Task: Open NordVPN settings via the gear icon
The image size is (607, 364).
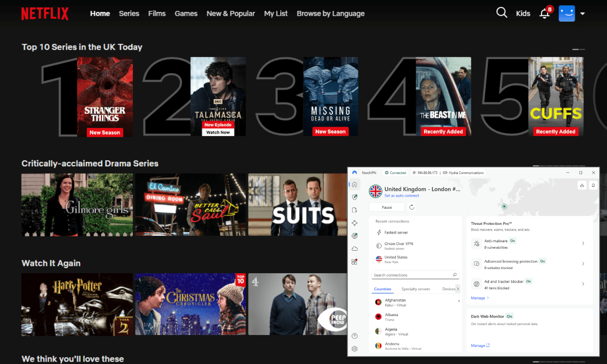Action: (x=354, y=349)
